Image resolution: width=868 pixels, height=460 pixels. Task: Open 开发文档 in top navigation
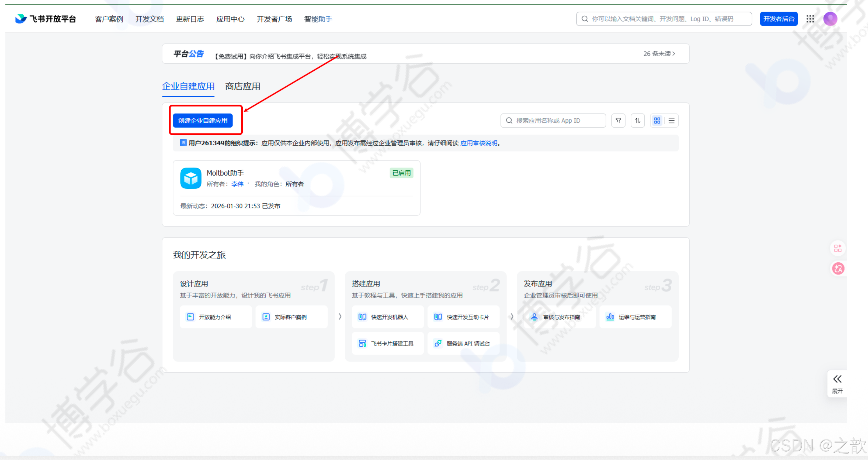click(x=149, y=19)
